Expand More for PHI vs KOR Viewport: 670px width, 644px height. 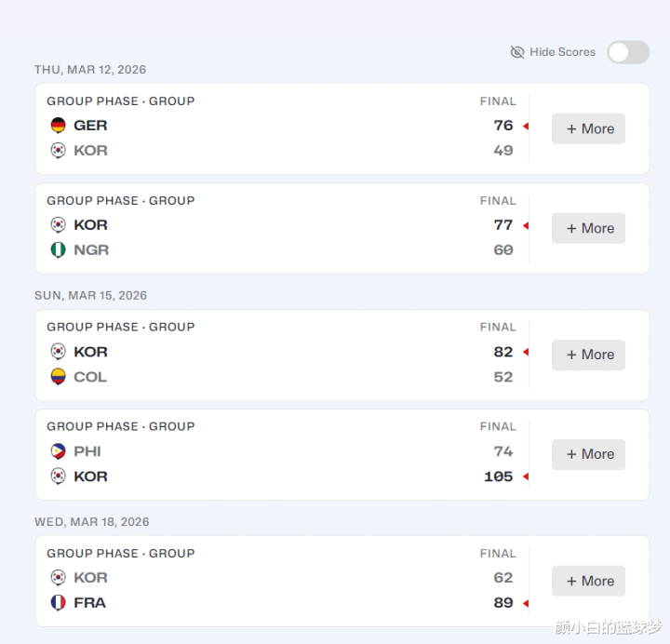click(588, 454)
